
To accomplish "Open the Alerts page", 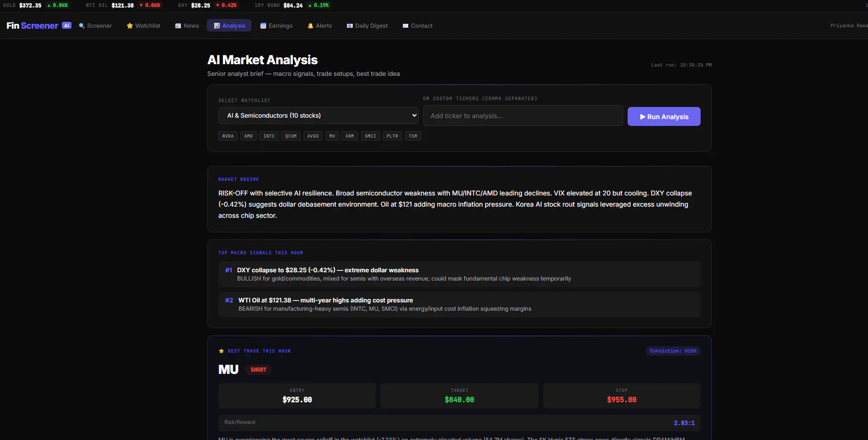I will (x=320, y=26).
